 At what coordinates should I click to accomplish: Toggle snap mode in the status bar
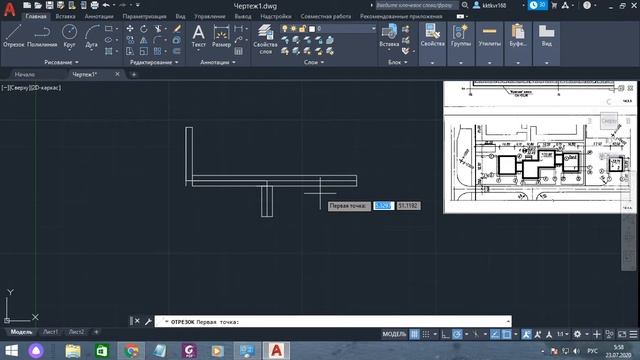pyautogui.click(x=426, y=334)
